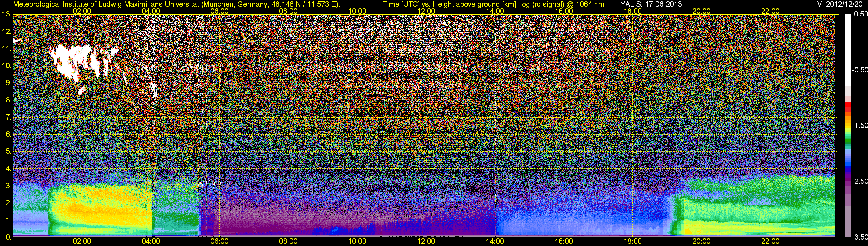Click the 20:00 label on the lower time axis
The height and width of the screenshot is (246, 868).
coord(702,241)
